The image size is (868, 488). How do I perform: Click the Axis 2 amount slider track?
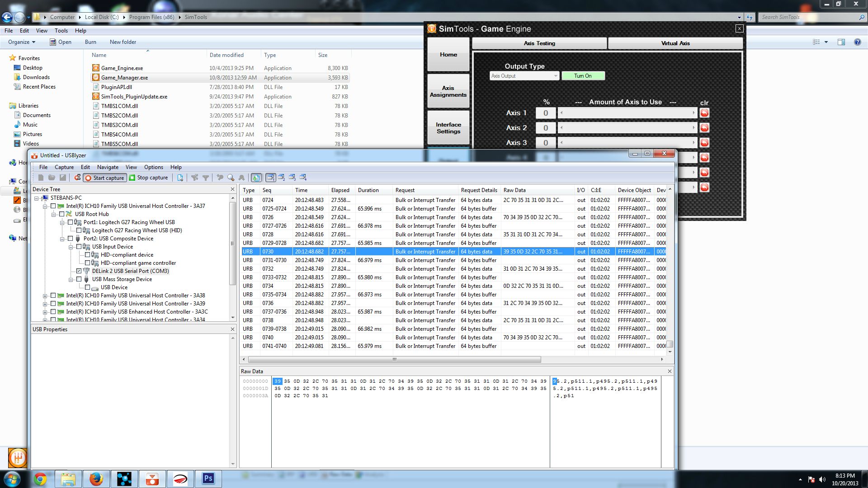(x=627, y=128)
